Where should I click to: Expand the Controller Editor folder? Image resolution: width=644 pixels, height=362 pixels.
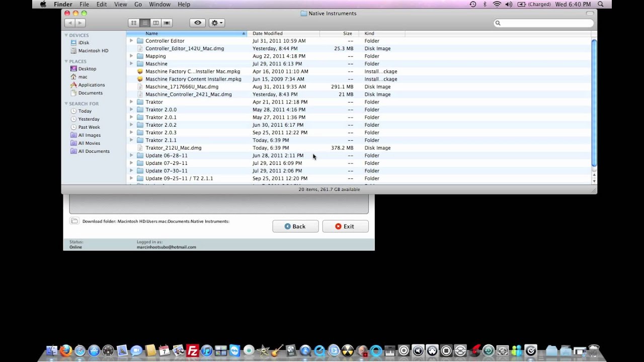coord(131,41)
